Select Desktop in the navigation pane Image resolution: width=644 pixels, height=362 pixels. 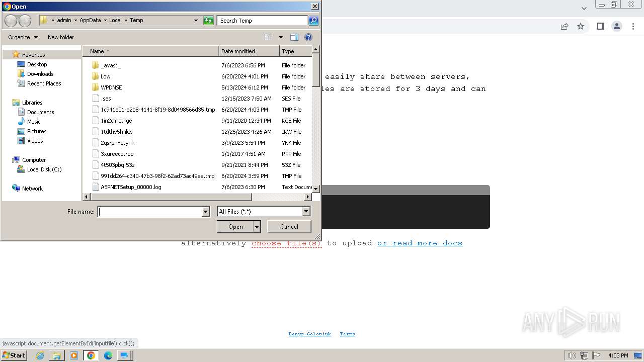point(37,64)
